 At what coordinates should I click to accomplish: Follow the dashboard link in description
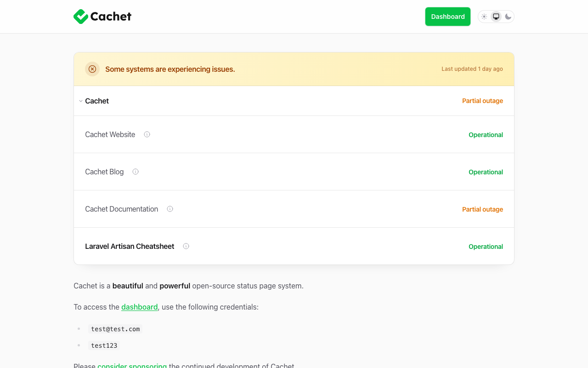coord(140,307)
